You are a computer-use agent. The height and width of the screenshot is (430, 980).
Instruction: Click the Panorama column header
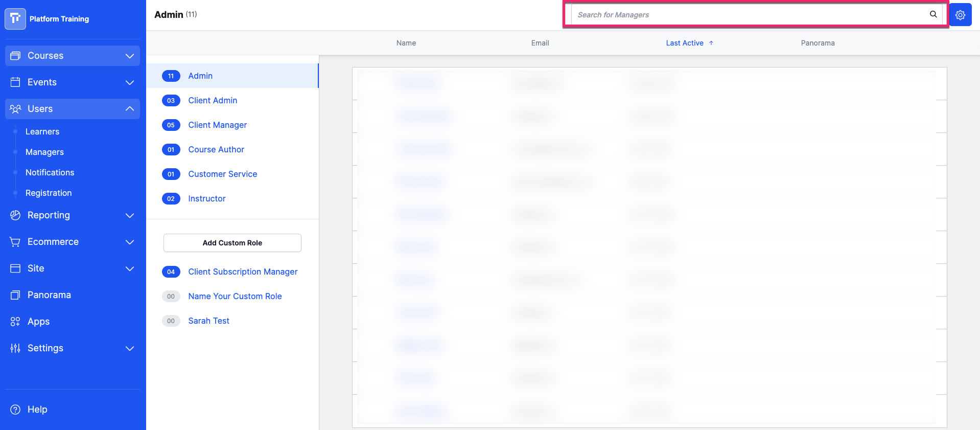(818, 43)
